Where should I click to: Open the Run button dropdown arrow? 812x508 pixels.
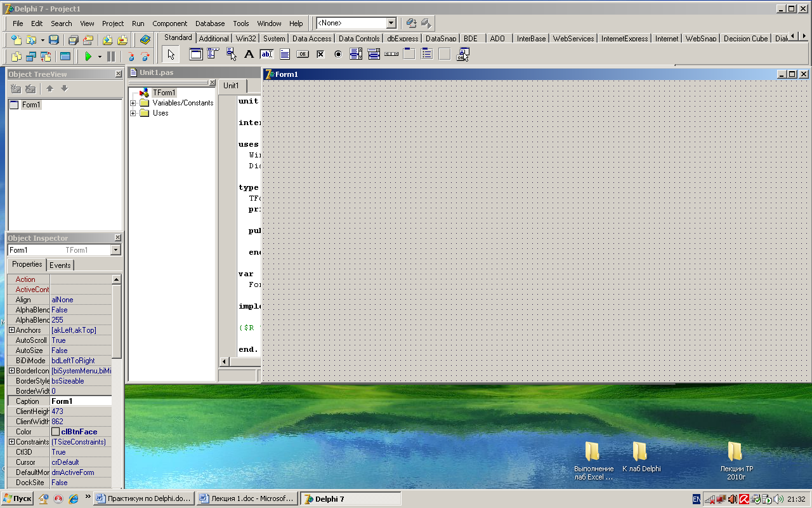tap(100, 57)
